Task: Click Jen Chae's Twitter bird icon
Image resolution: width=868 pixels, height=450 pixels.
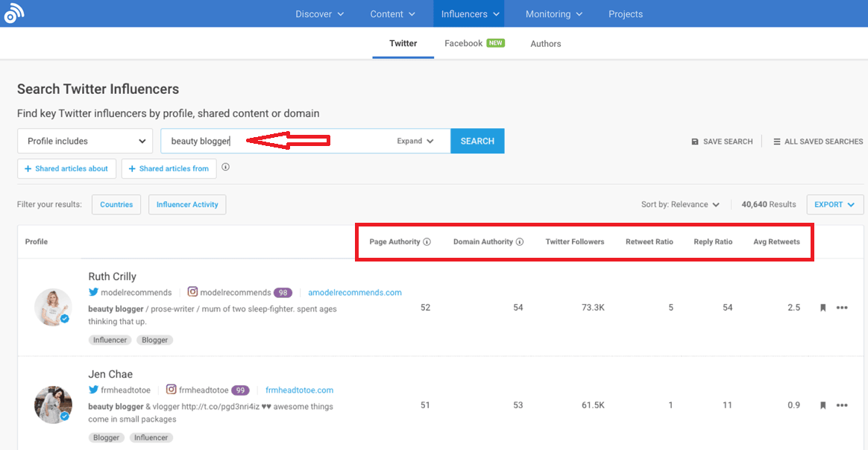Action: pos(93,390)
